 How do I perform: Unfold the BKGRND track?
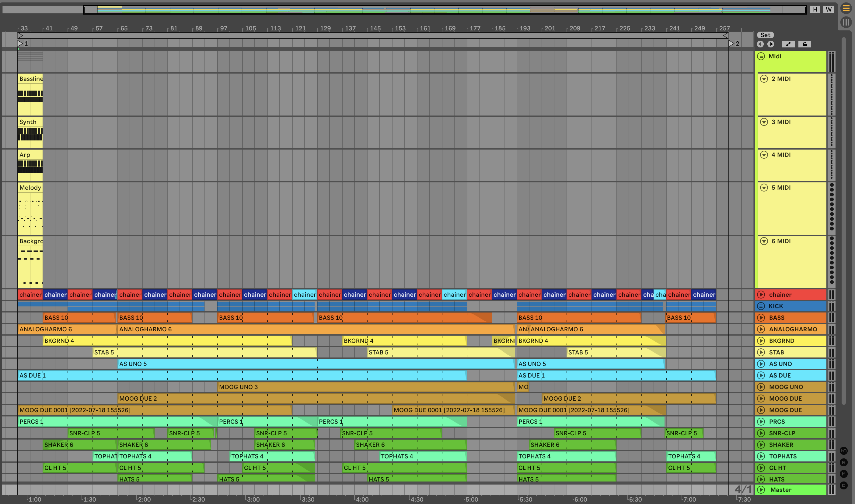(x=761, y=341)
